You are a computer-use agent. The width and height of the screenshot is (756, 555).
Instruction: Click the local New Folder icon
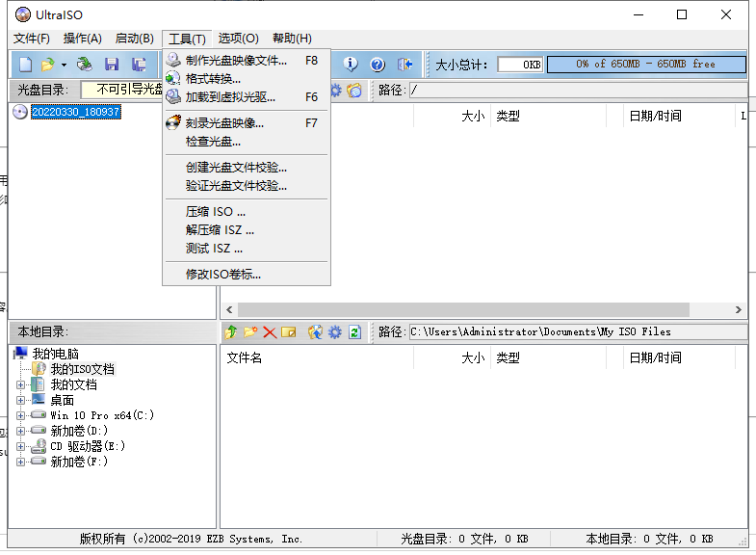[x=250, y=331]
